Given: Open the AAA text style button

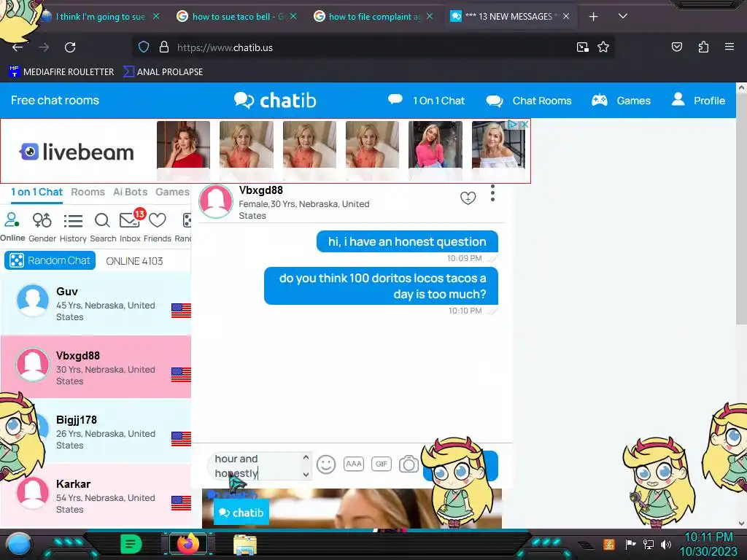Looking at the screenshot, I should (x=354, y=464).
